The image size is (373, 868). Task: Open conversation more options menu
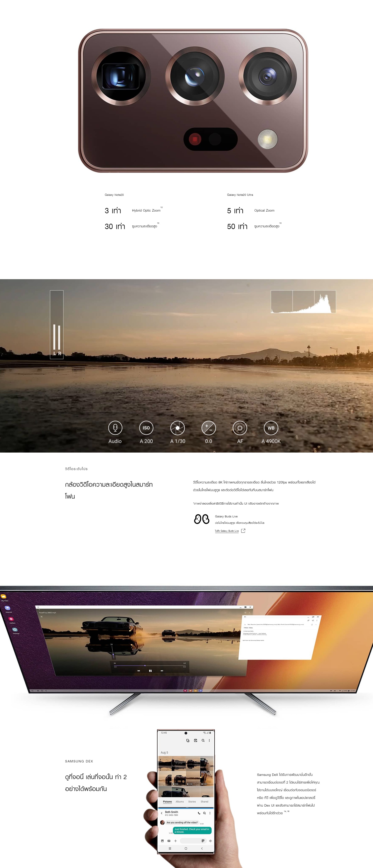point(210,813)
